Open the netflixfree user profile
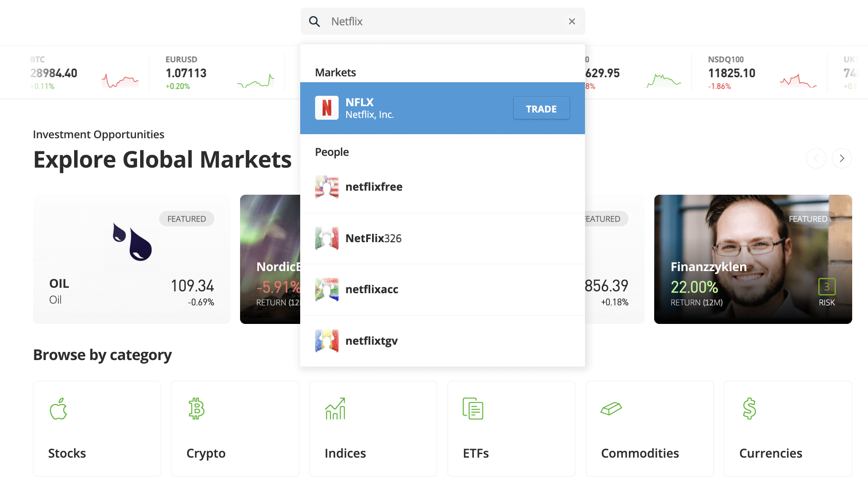Image resolution: width=868 pixels, height=487 pixels. click(374, 187)
